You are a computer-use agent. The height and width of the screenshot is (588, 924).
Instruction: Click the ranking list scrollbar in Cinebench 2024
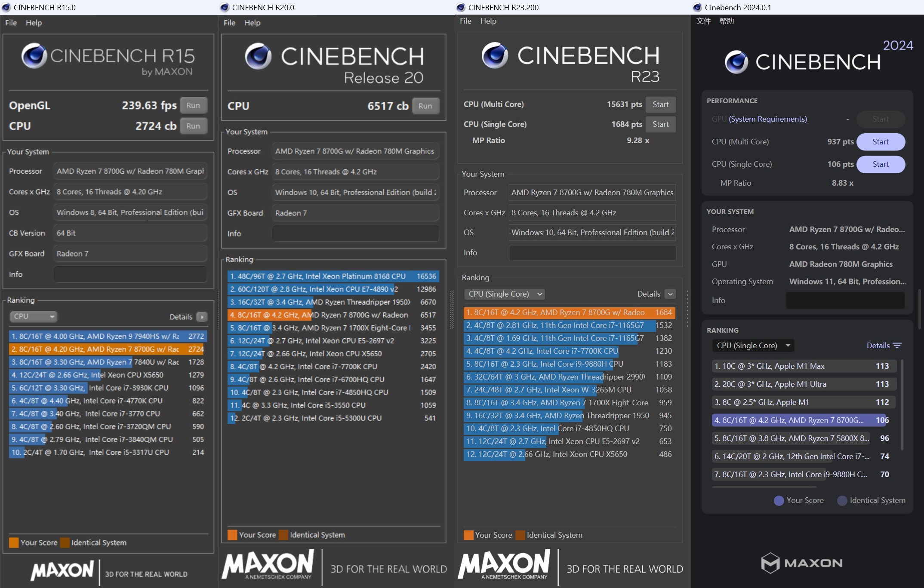(x=902, y=405)
